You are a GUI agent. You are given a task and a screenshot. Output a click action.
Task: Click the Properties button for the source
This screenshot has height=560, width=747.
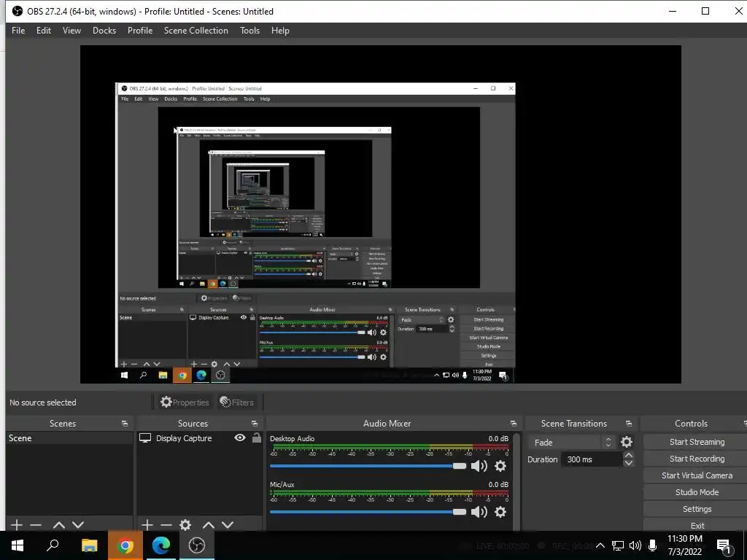[185, 402]
